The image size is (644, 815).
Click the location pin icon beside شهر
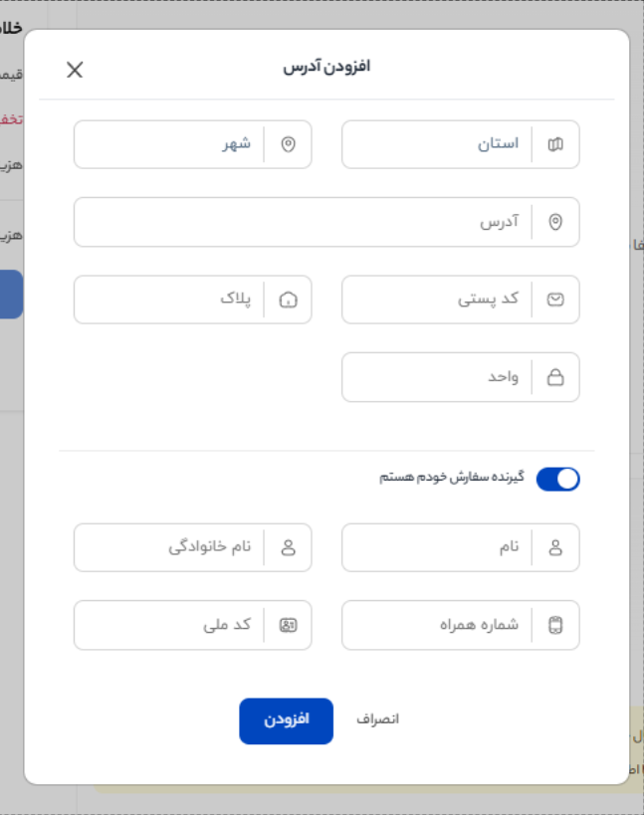tap(288, 144)
